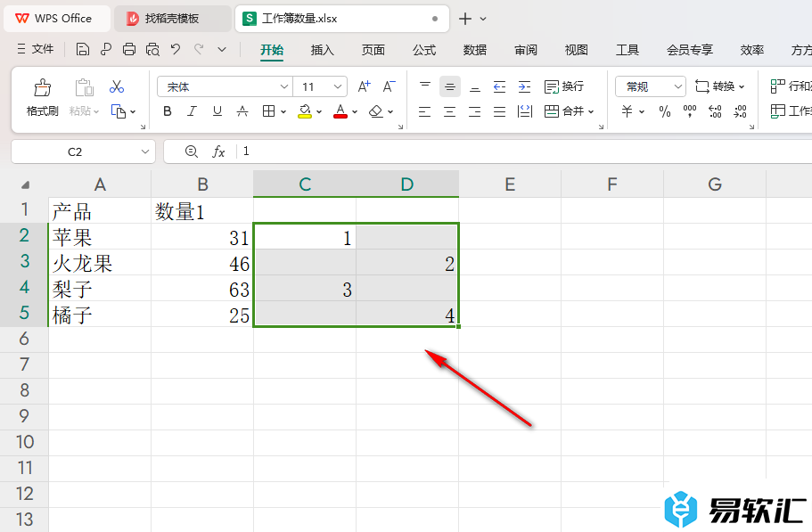Select cell containing 火龙果
This screenshot has width=812, height=532.
pyautogui.click(x=100, y=263)
